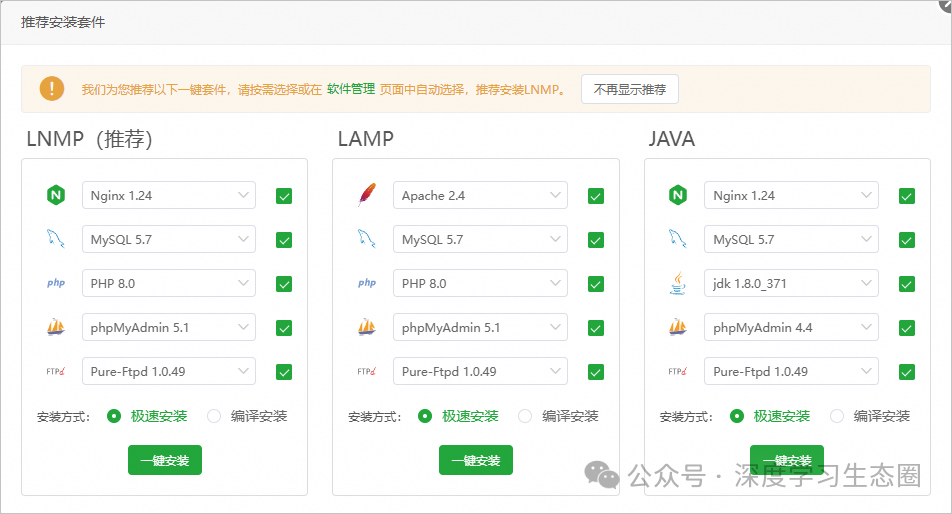The width and height of the screenshot is (952, 514).
Task: Open the Nginx 1.24 dropdown in LNMP
Action: tap(169, 195)
